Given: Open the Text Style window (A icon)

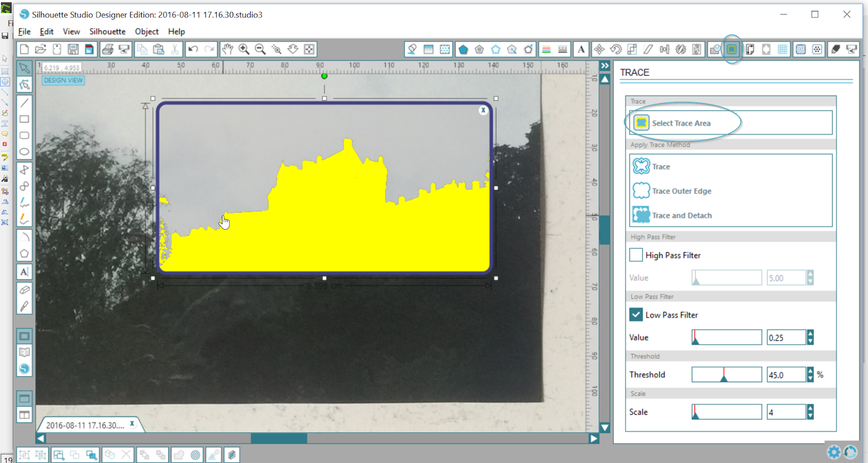Looking at the screenshot, I should pyautogui.click(x=581, y=49).
